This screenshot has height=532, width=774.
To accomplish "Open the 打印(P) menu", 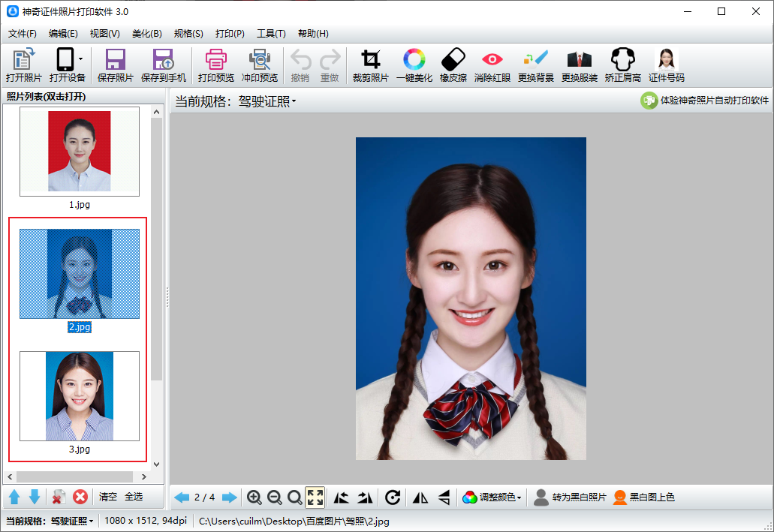I will pos(230,34).
